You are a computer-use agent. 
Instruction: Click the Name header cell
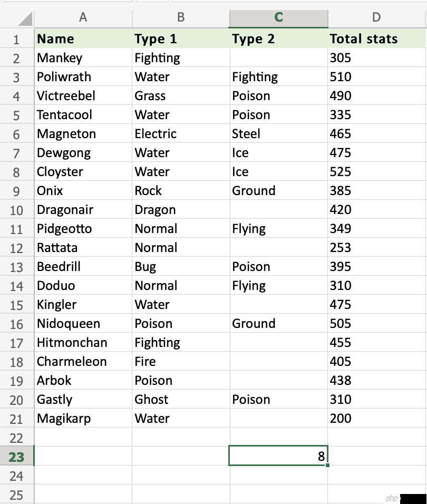83,38
